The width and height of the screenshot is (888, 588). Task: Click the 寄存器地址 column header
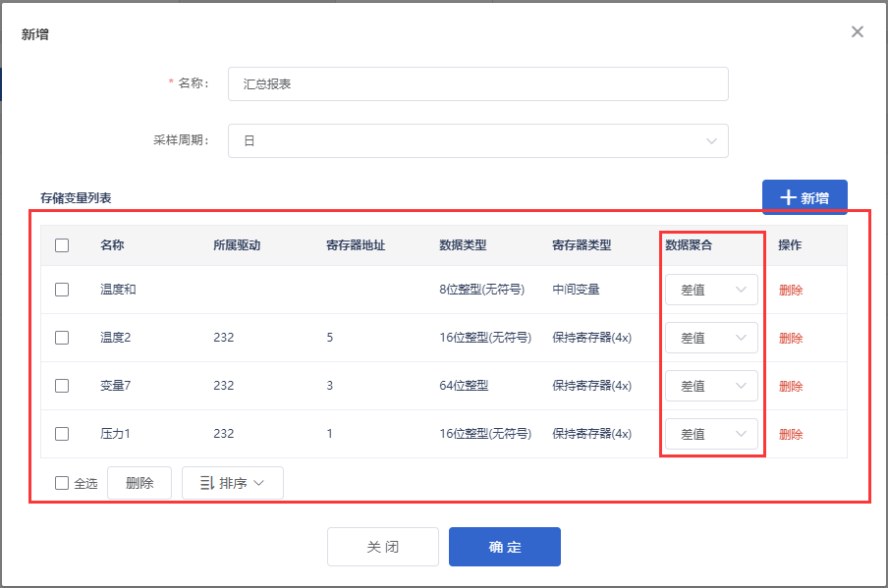356,245
